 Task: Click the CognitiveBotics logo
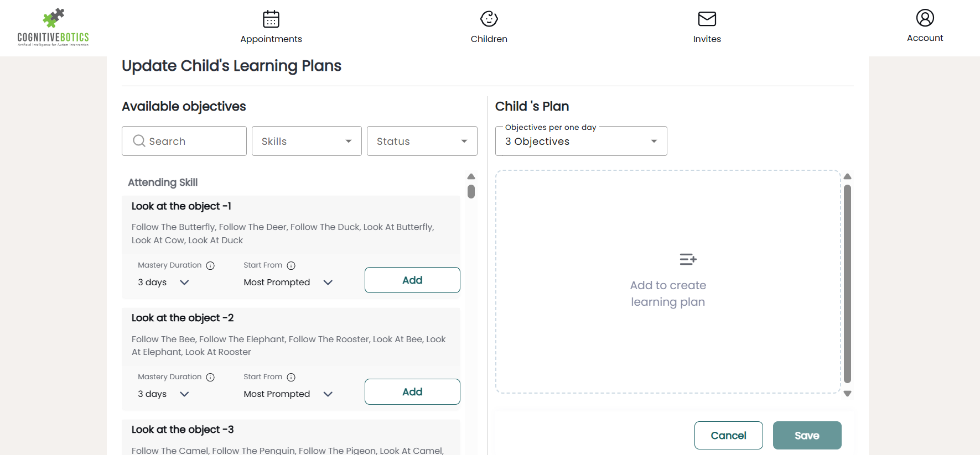click(53, 27)
